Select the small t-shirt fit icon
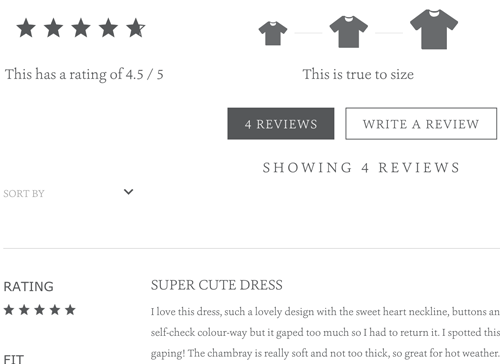This screenshot has width=500, height=364. [273, 33]
